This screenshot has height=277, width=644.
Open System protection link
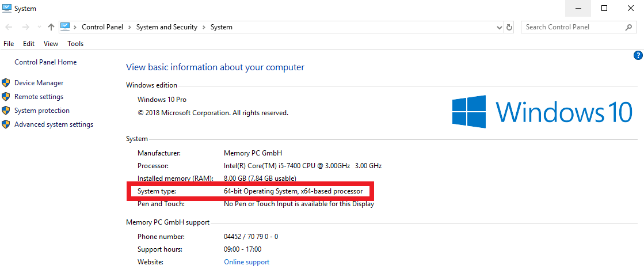click(x=42, y=111)
